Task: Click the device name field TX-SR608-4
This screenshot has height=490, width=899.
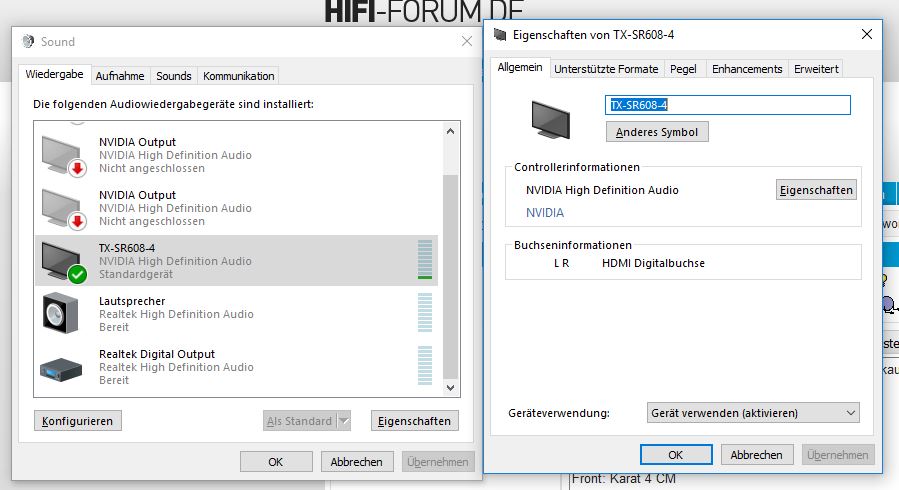Action: tap(728, 105)
